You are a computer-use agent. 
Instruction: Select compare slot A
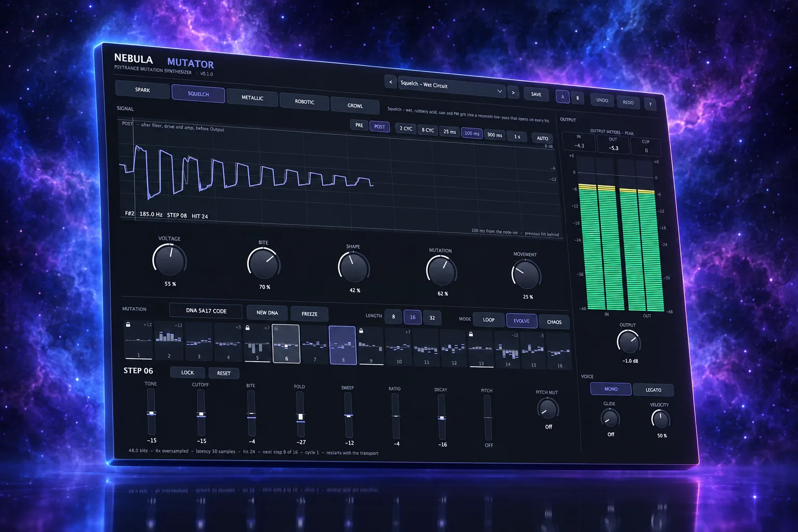(563, 97)
